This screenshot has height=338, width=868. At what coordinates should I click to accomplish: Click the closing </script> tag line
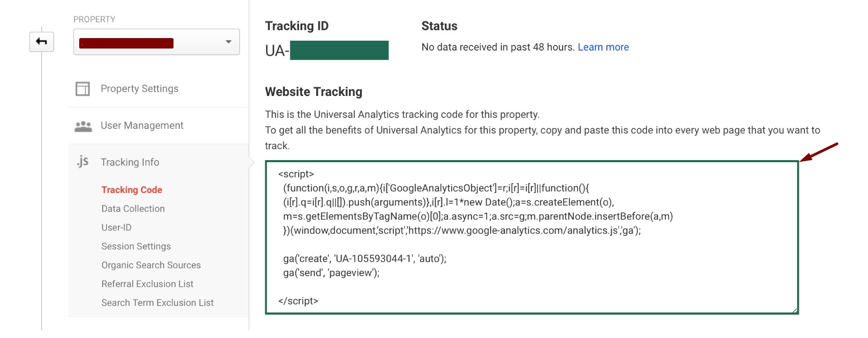pos(298,301)
